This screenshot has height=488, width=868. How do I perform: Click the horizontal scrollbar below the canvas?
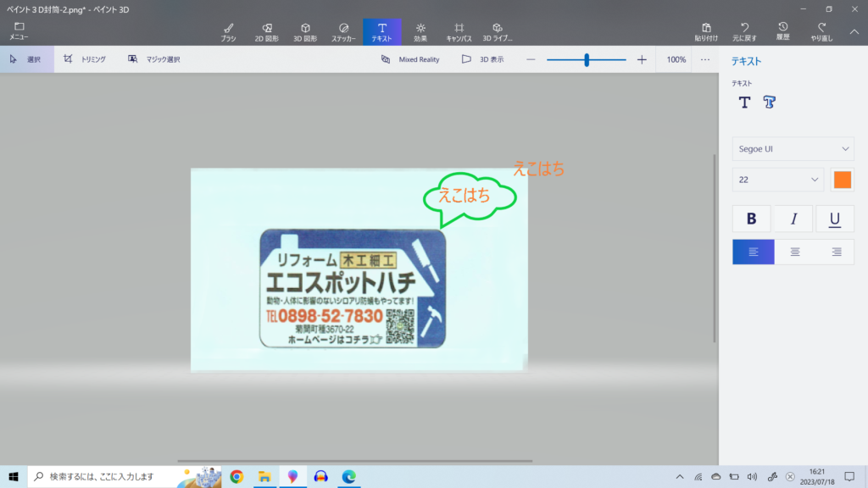click(355, 460)
